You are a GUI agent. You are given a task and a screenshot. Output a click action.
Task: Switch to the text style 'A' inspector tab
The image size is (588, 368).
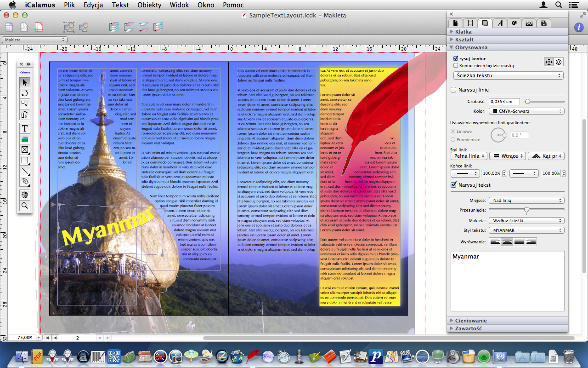pyautogui.click(x=500, y=23)
